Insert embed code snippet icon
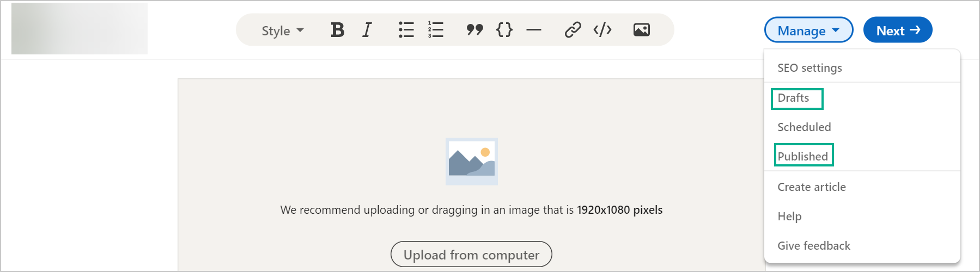980x272 pixels. tap(602, 30)
